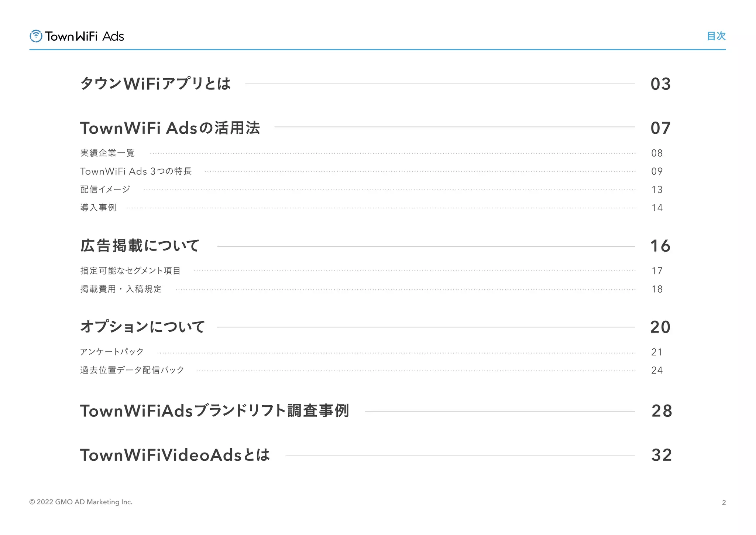The width and height of the screenshot is (756, 535).
Task: Click page number 08
Action: pos(657,153)
